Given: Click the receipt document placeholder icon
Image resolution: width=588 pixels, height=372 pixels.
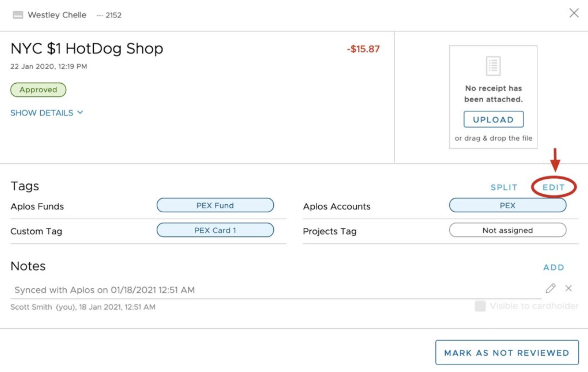Looking at the screenshot, I should (x=493, y=66).
